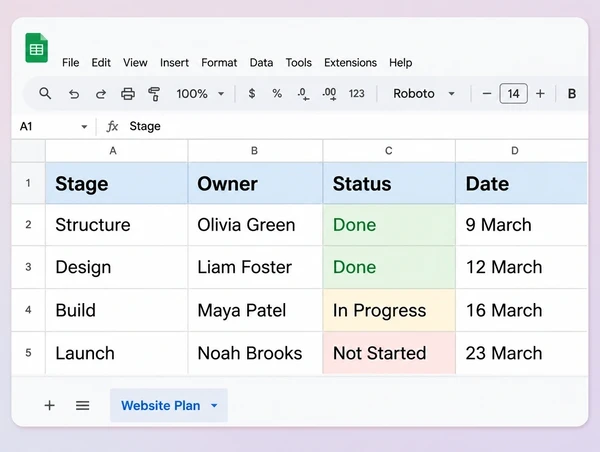This screenshot has height=452, width=600.
Task: Open the all sheets list icon
Action: pyautogui.click(x=82, y=405)
